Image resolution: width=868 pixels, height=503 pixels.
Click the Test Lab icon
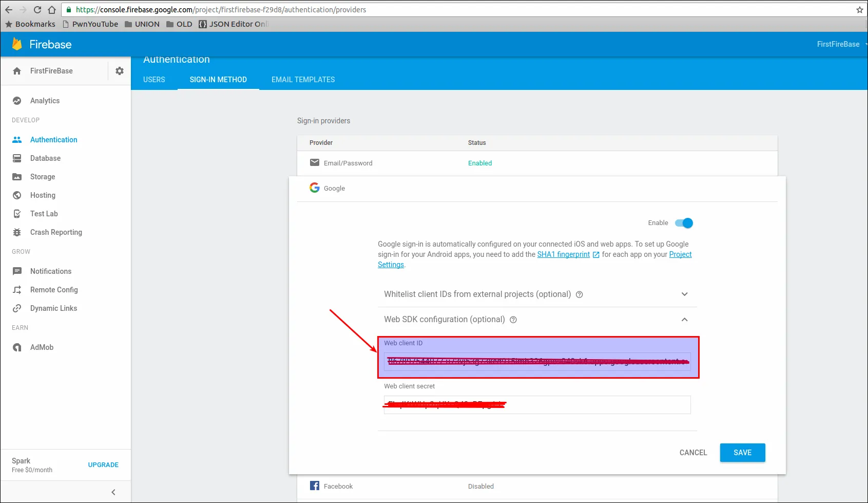coord(17,214)
